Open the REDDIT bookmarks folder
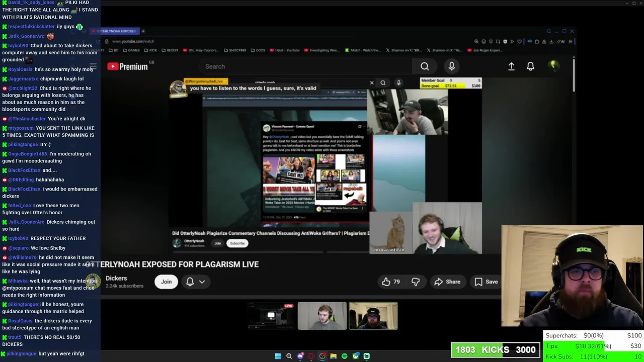Viewport: 644px width, 362px height. click(170, 50)
